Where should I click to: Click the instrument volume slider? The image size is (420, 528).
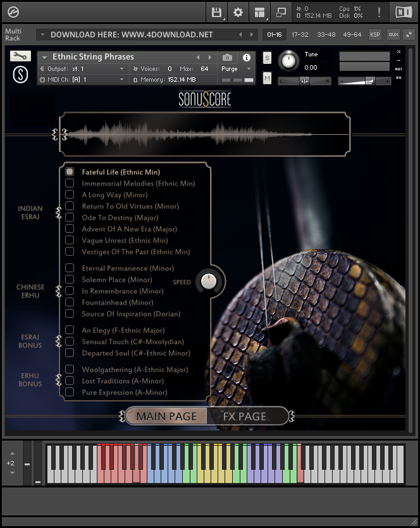tap(364, 81)
